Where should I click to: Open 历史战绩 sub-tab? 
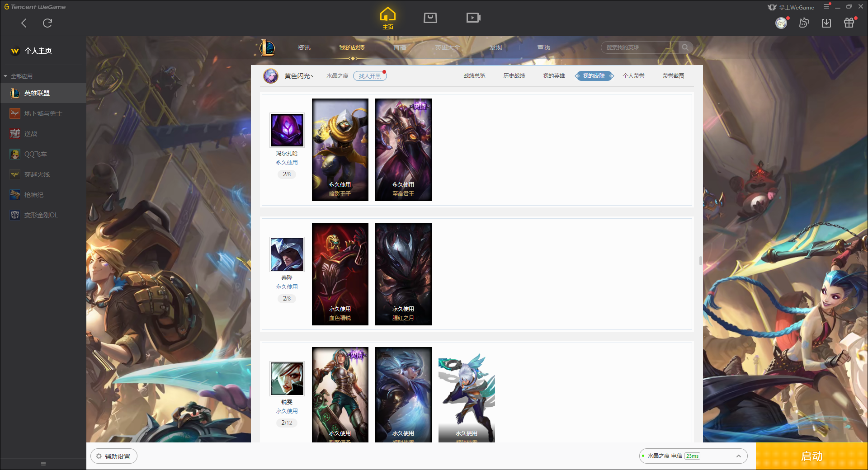[x=514, y=76]
